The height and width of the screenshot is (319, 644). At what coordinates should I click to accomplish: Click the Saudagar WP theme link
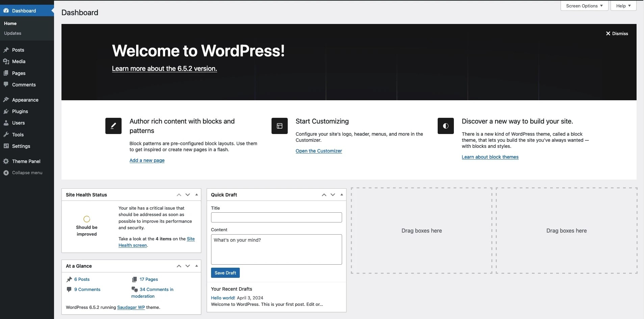click(131, 307)
